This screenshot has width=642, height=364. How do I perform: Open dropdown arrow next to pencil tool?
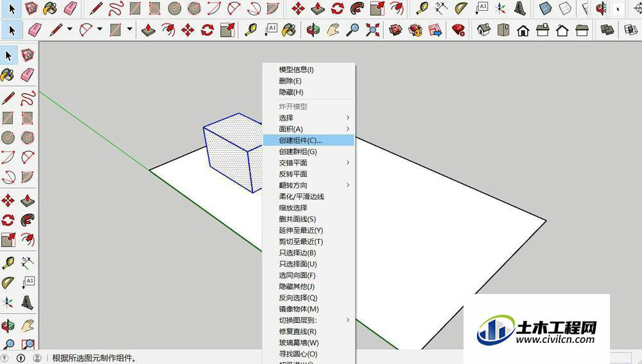(x=69, y=29)
